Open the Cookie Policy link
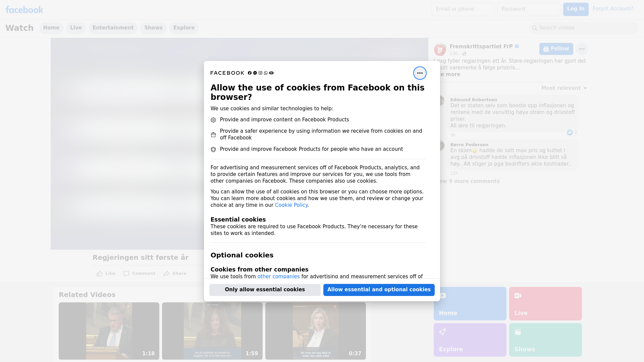The height and width of the screenshot is (362, 644). [x=291, y=205]
